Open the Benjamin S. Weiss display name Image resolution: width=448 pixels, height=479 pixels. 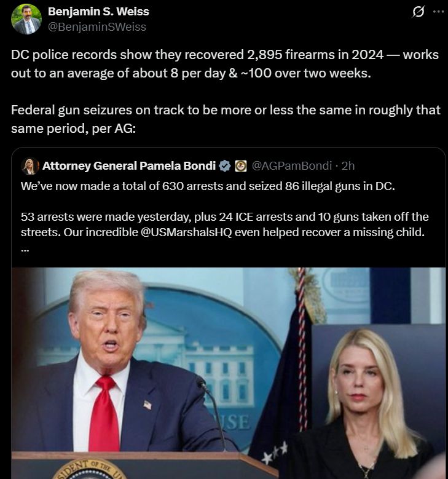pyautogui.click(x=98, y=11)
